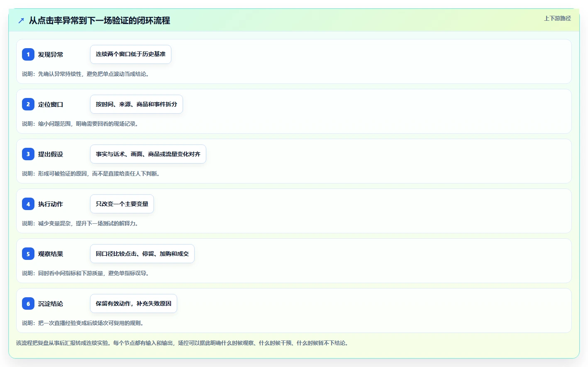
Task: Click the 定位窗口 step label
Action: pos(51,104)
